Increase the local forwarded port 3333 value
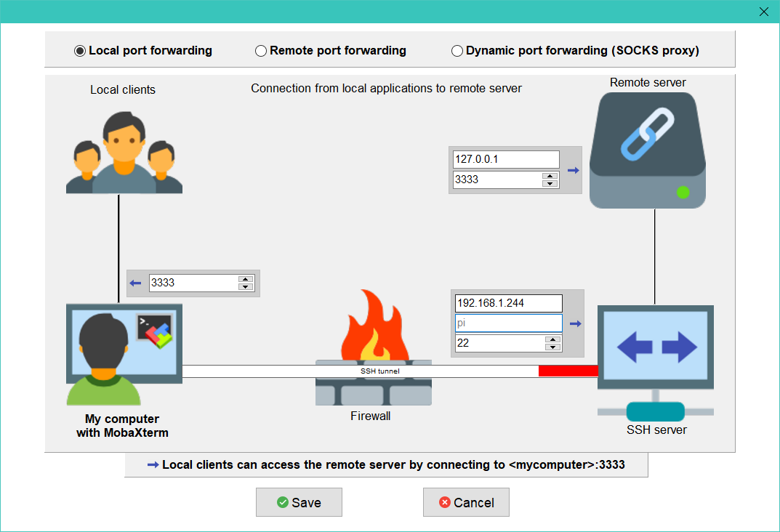780x532 pixels. 246,279
